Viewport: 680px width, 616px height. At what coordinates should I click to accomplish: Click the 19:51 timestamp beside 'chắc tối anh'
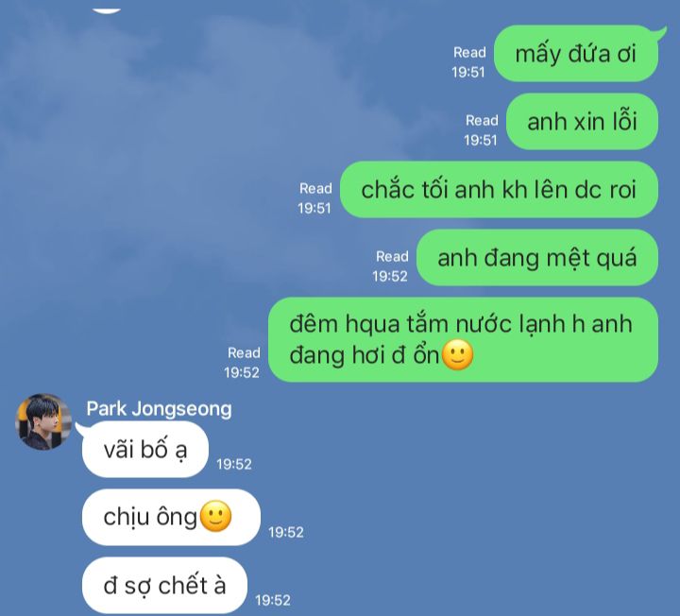314,209
